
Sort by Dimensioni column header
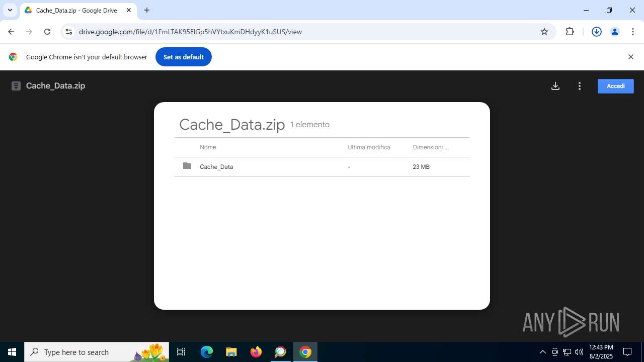(x=431, y=147)
